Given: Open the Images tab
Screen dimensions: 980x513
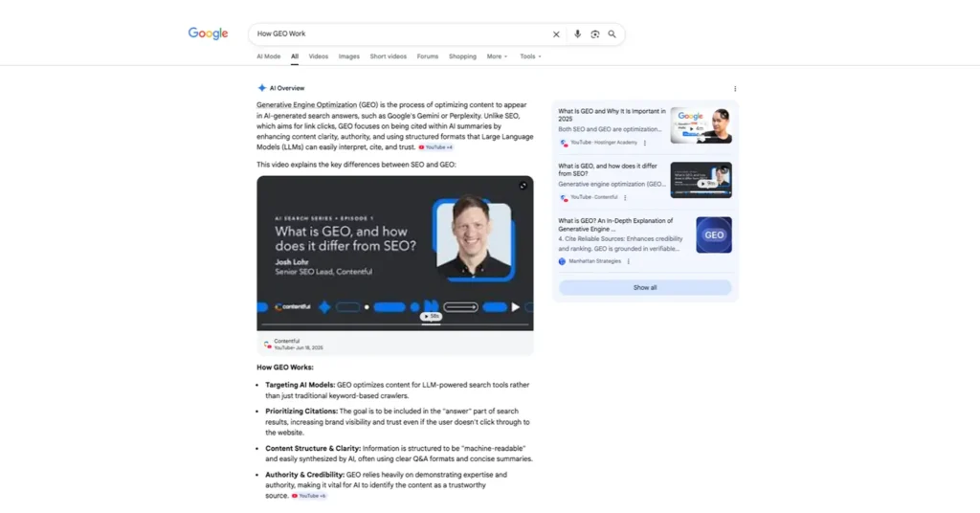Looking at the screenshot, I should (x=348, y=56).
